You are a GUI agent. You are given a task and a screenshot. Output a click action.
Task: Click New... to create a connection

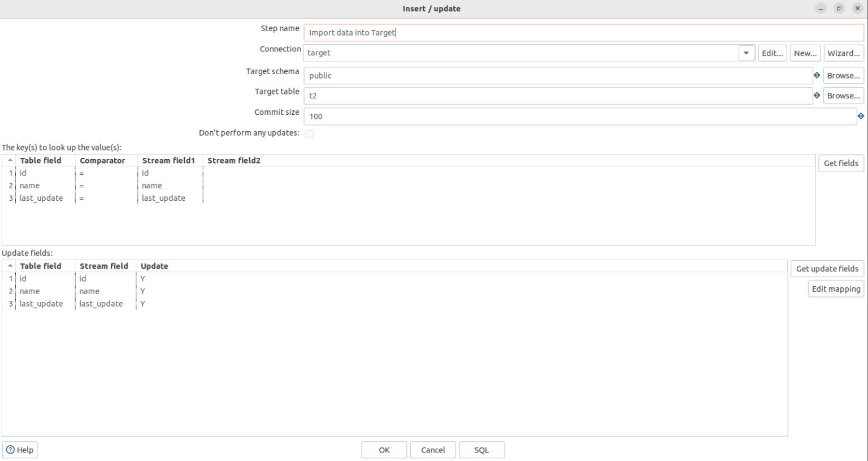pos(805,53)
